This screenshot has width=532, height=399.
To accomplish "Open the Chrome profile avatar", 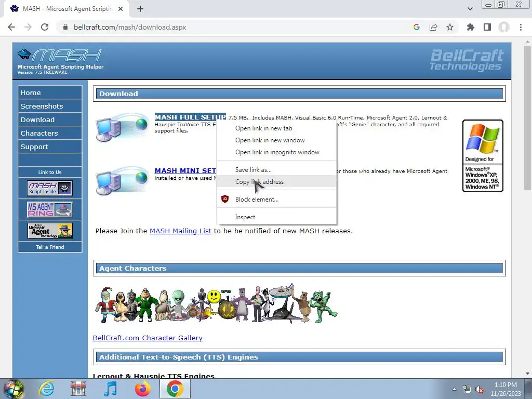I will pyautogui.click(x=504, y=27).
